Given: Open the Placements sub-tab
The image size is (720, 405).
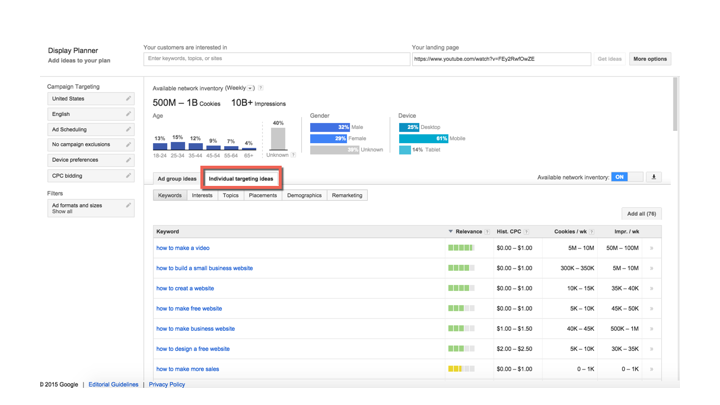Looking at the screenshot, I should coord(263,195).
